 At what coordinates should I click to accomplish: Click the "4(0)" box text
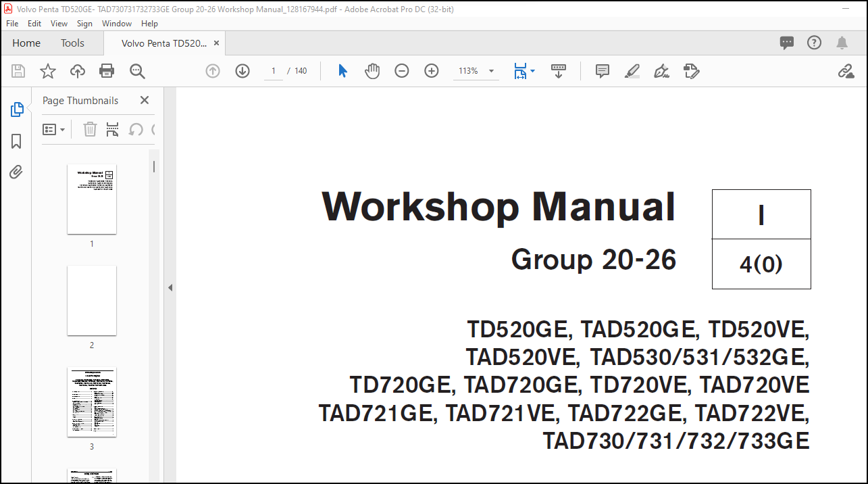(x=761, y=264)
